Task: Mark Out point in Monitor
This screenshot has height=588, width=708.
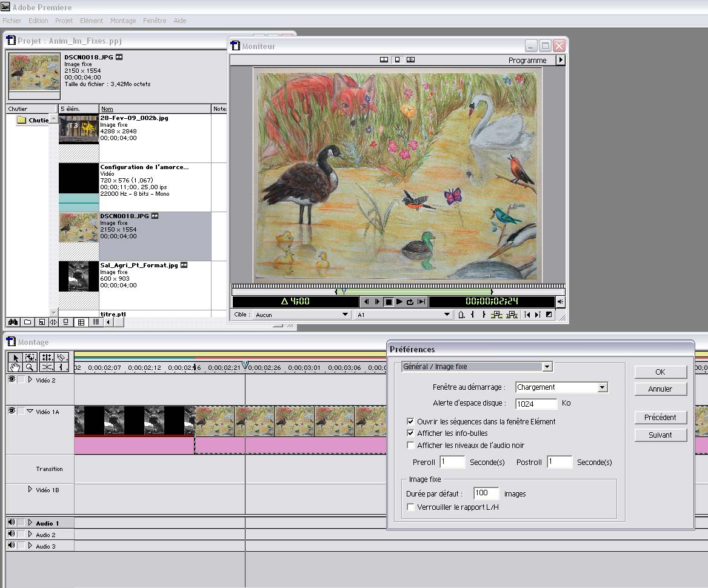Action: pyautogui.click(x=484, y=315)
